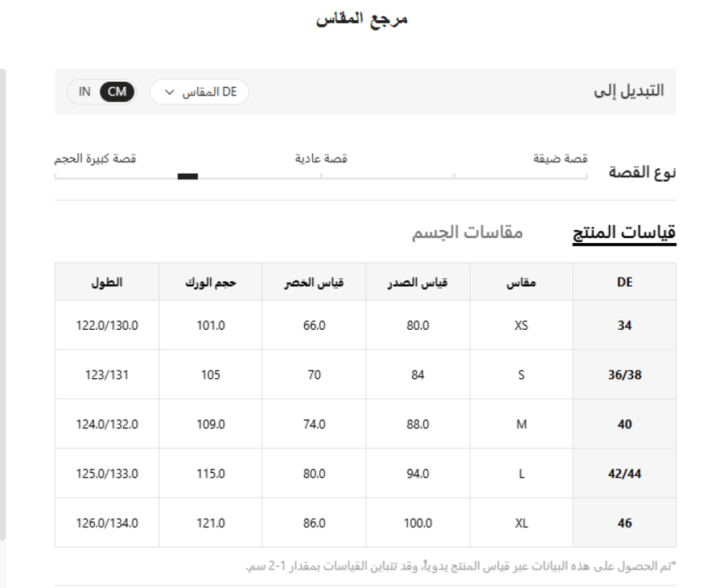Click the 84 chest value
724x588 pixels.
click(418, 375)
